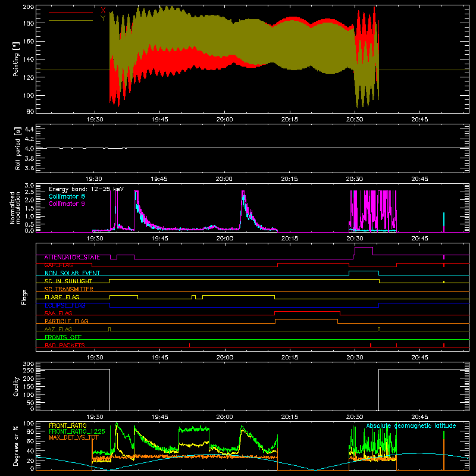This screenshot has height=476, width=476.
Task: Click the "PARTICLE_FLAG" flag label
Action: 67,321
